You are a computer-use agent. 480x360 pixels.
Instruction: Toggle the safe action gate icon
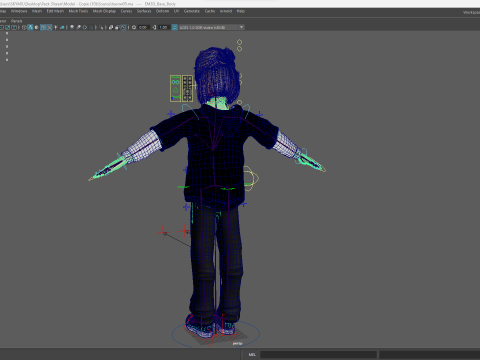pos(7,27)
